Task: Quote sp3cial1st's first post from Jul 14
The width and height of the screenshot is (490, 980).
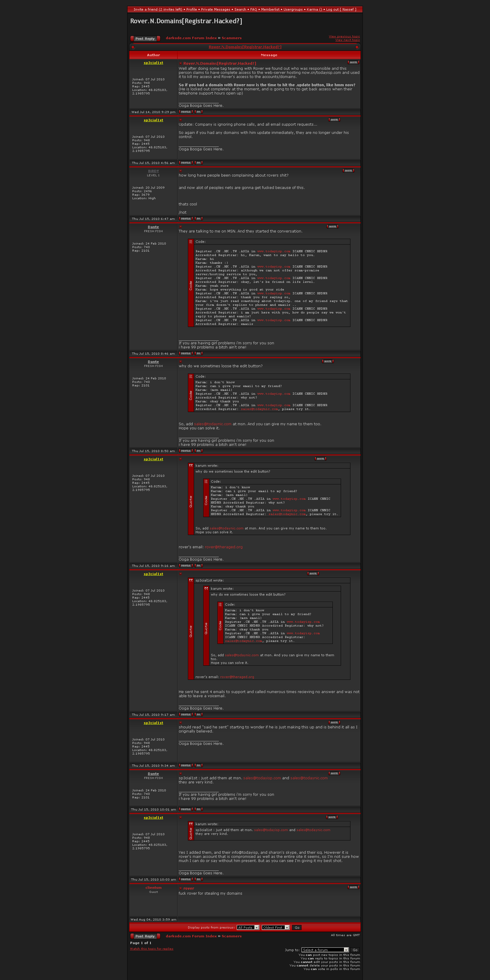Action: (353, 62)
